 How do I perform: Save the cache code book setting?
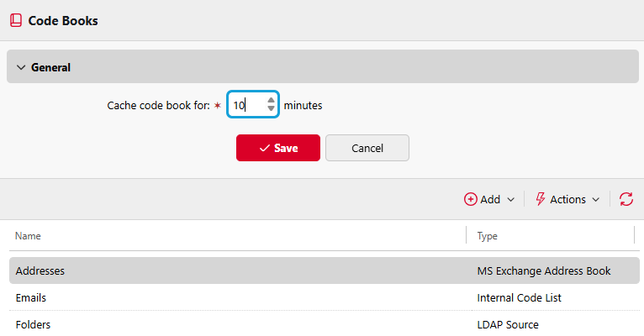pyautogui.click(x=278, y=148)
